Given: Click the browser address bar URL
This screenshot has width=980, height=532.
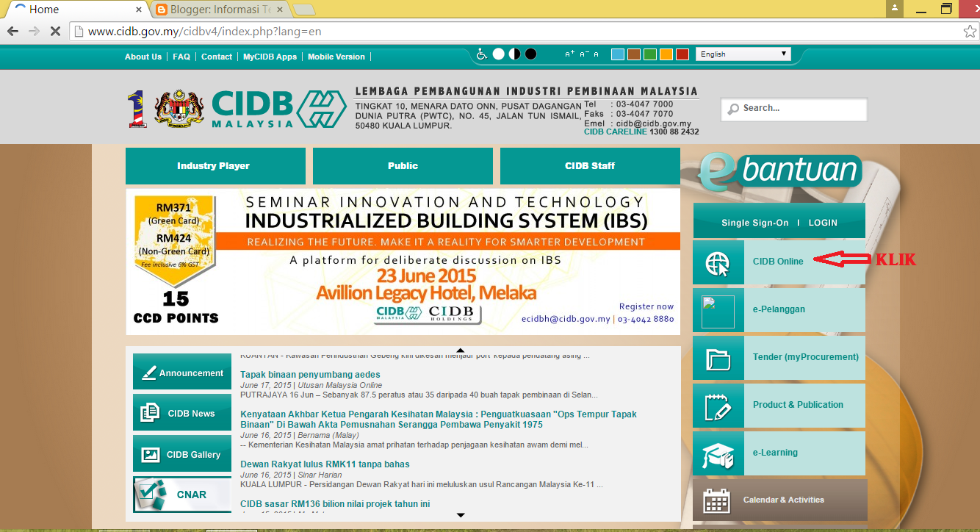Looking at the screenshot, I should click(204, 32).
